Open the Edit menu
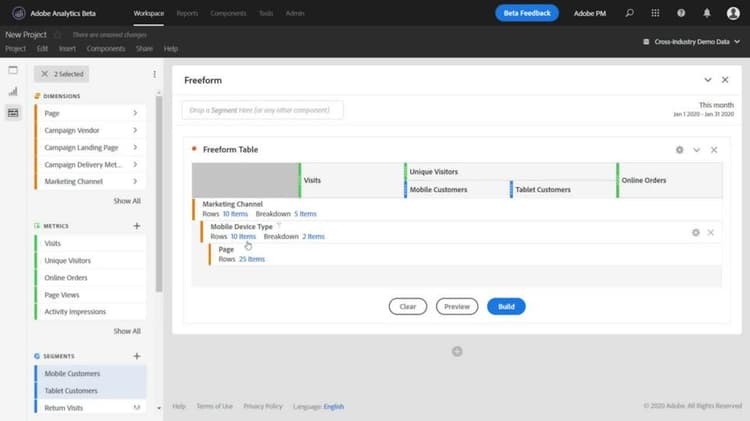Viewport: 750px width, 421px height. coord(42,48)
